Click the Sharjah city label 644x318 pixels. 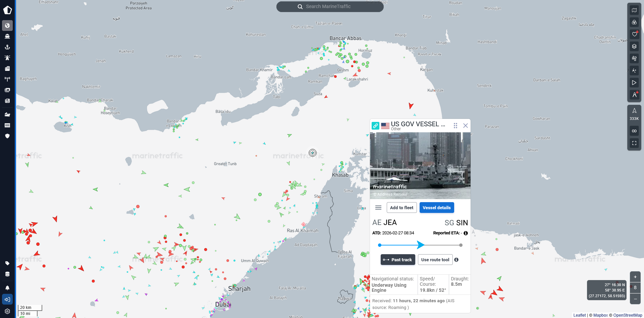click(x=239, y=288)
